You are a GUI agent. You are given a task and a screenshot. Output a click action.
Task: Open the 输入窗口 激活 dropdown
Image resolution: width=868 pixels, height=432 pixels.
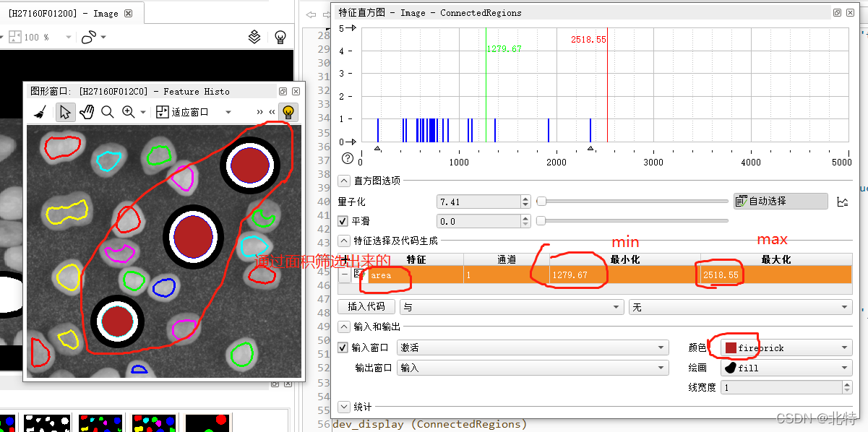(533, 347)
